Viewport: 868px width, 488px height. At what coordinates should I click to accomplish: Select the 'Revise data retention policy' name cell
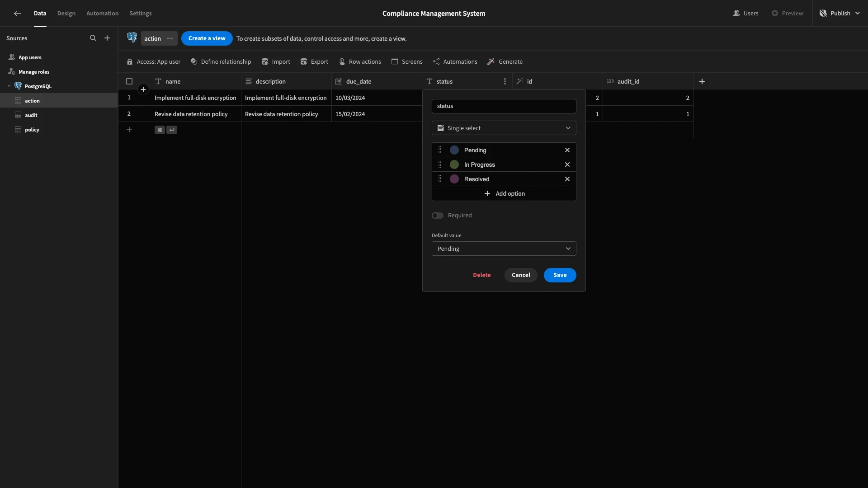196,114
